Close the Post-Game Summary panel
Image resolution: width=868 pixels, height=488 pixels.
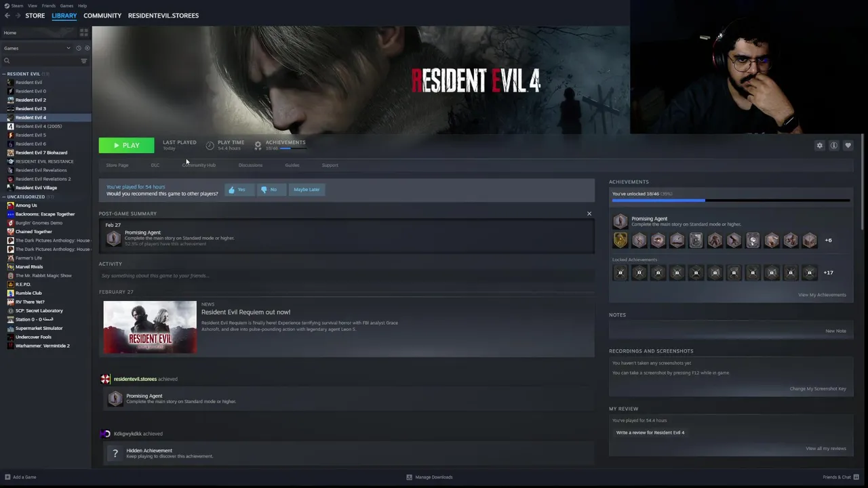click(589, 213)
